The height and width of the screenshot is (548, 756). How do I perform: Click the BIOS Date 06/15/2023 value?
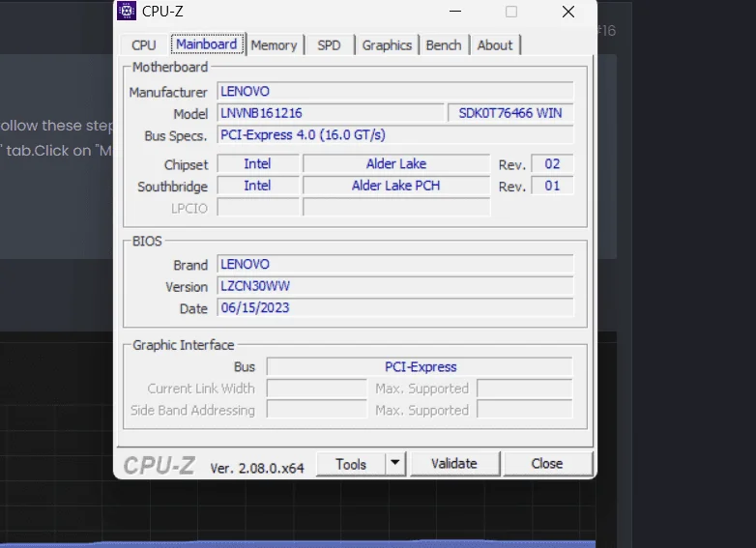click(395, 307)
